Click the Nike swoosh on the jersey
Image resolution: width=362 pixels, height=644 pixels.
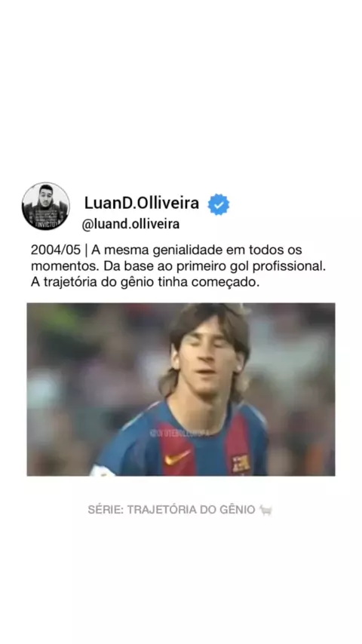coord(178,457)
